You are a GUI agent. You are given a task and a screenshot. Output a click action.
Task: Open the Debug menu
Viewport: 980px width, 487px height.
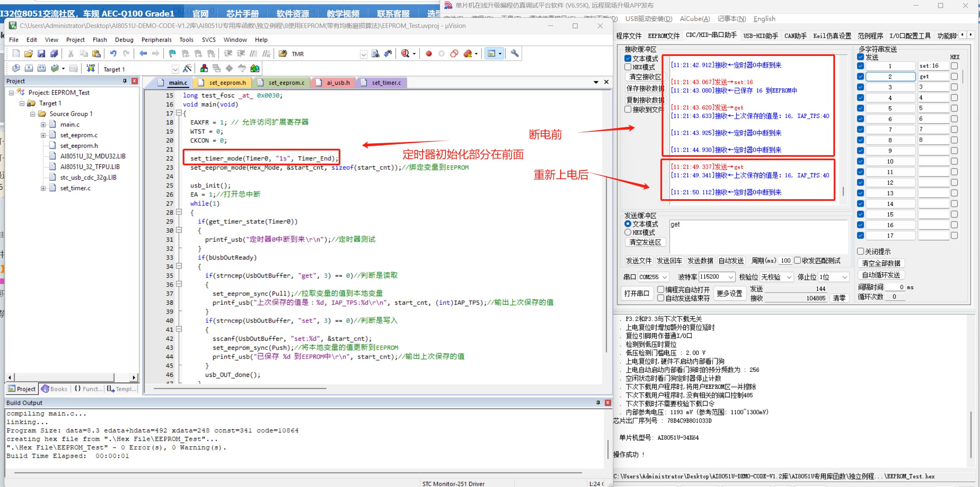click(x=124, y=39)
